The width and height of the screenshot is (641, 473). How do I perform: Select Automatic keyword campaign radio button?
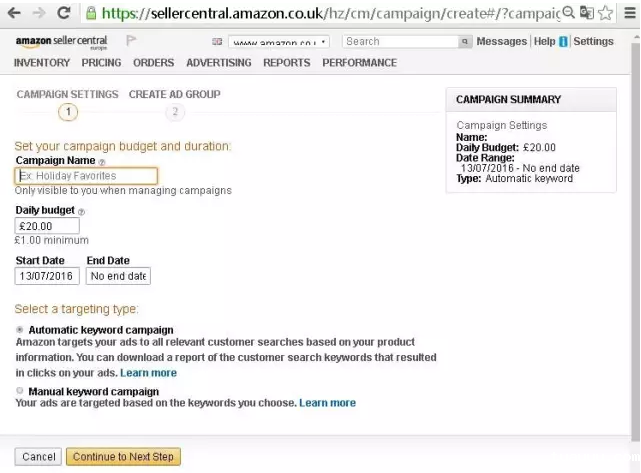click(20, 329)
